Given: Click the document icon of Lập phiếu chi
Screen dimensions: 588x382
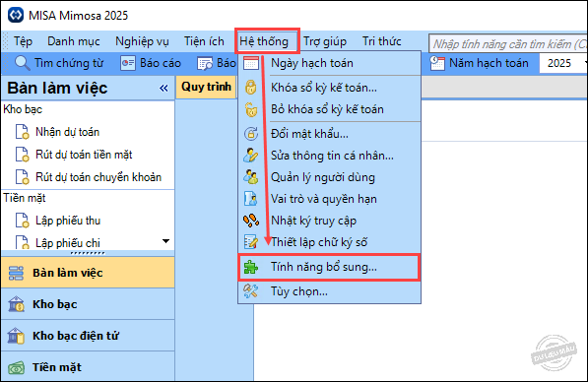Looking at the screenshot, I should pos(22,242).
